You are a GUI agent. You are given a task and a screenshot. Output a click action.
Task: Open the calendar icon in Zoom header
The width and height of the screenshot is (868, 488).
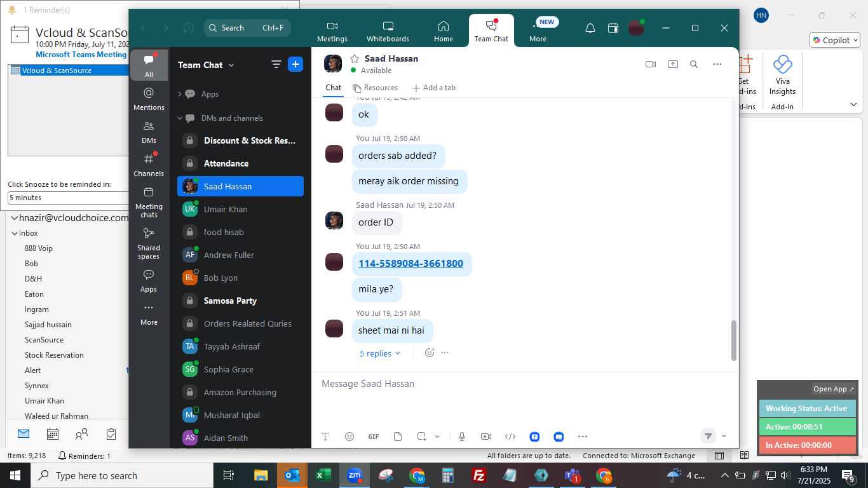tap(613, 28)
